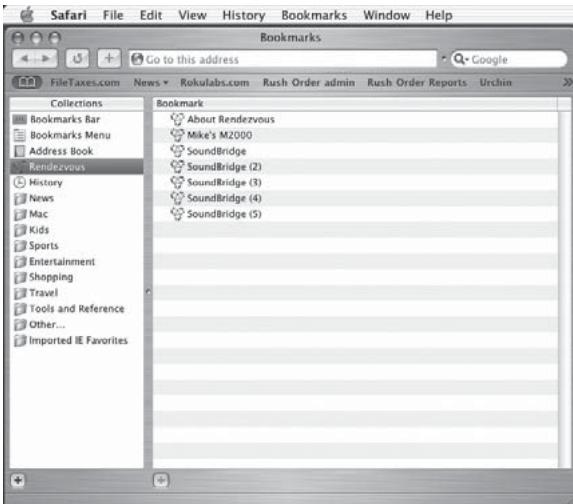Click the Entertainment folder icon
The width and height of the screenshot is (573, 504).
click(x=20, y=261)
